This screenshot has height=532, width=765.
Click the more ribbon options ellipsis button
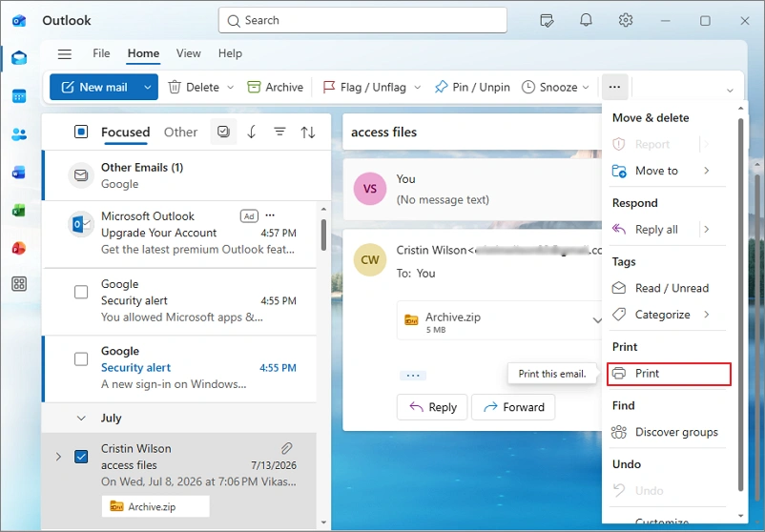tap(614, 87)
